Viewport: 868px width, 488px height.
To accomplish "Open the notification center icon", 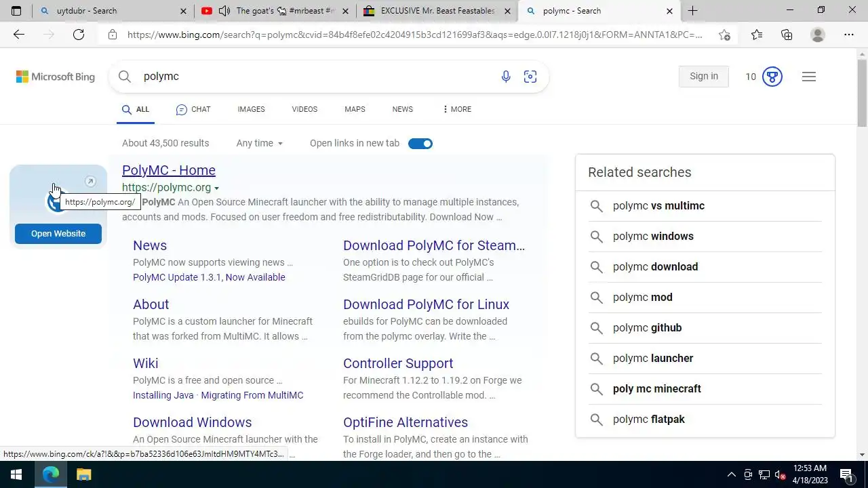I will click(846, 474).
